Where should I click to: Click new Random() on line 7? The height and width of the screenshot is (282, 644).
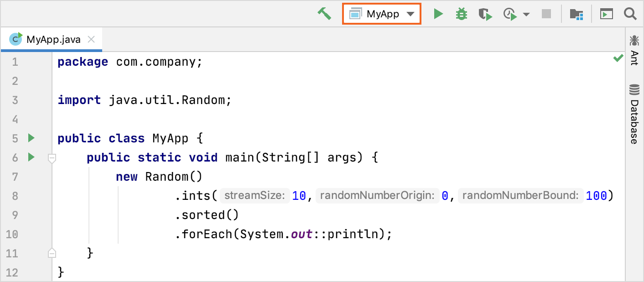pos(159,177)
